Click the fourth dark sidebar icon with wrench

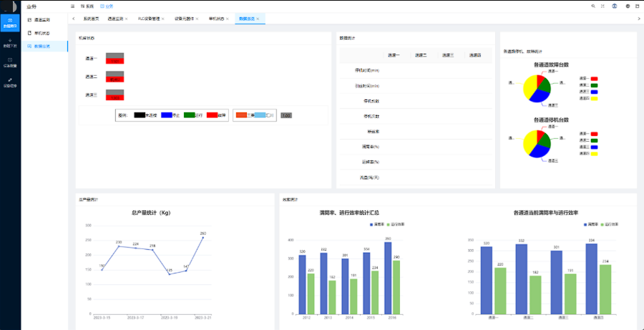click(9, 82)
